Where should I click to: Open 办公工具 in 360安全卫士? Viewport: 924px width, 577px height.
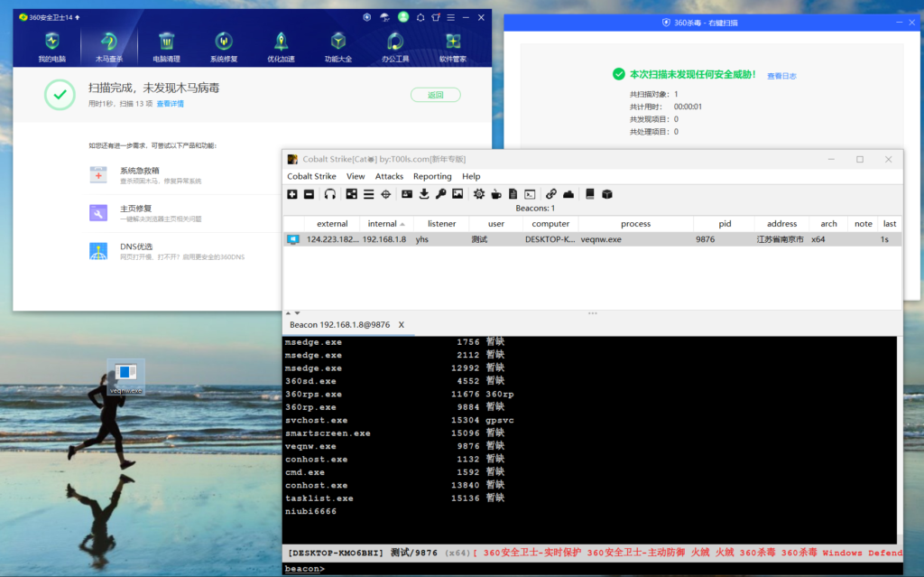[x=395, y=47]
